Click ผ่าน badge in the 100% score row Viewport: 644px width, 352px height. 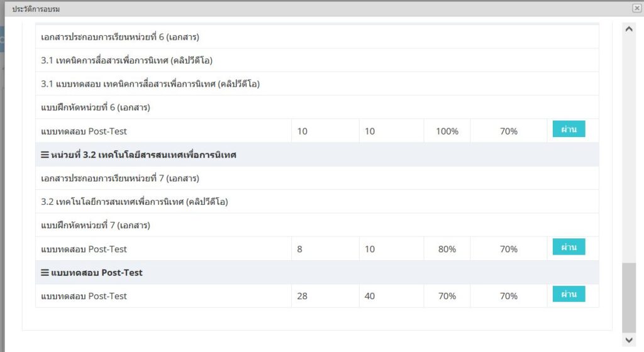point(569,129)
